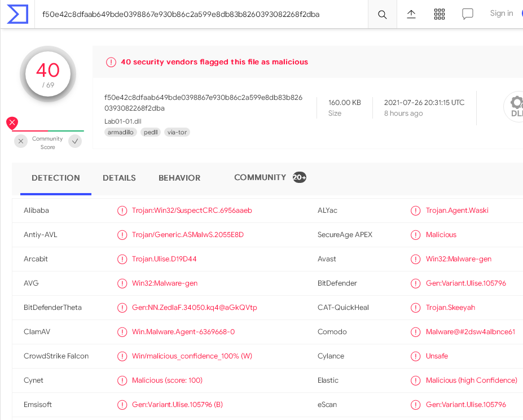The image size is (523, 420).
Task: Open apps grid icon
Action: tap(440, 14)
